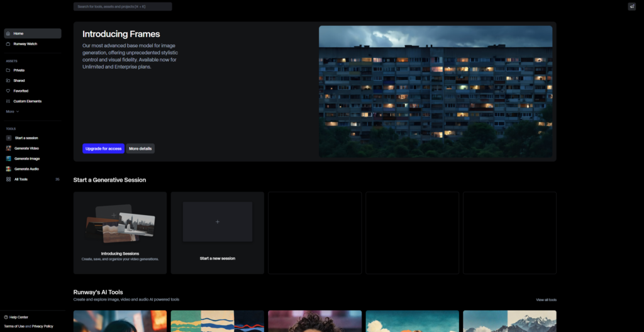The height and width of the screenshot is (332, 644).
Task: Click the Favorited heart icon
Action: pos(8,91)
